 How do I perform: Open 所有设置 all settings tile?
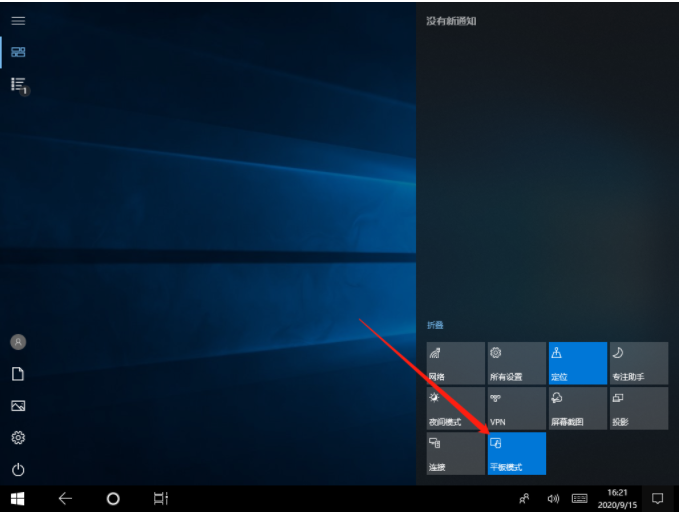click(517, 363)
